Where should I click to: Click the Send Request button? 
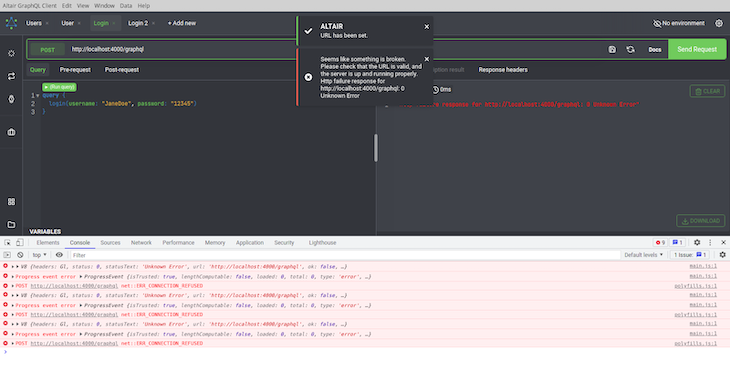697,49
